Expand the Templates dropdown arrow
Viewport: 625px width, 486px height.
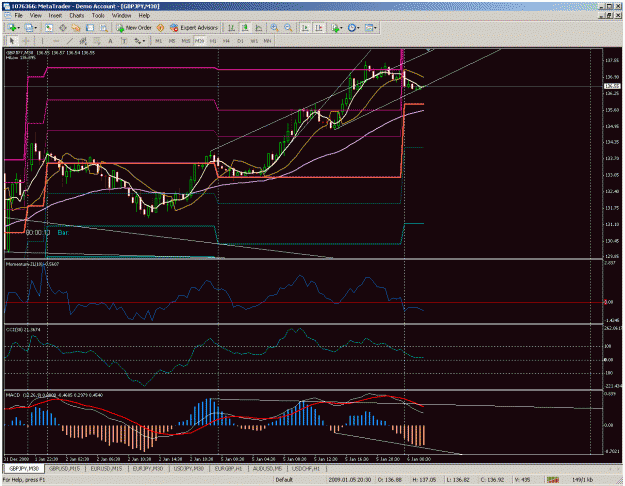375,28
